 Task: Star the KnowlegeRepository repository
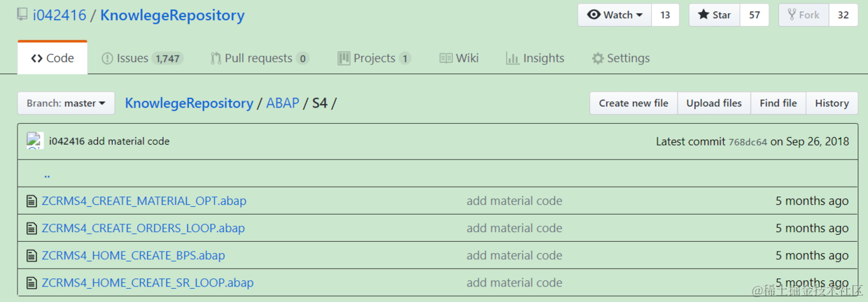pos(714,15)
